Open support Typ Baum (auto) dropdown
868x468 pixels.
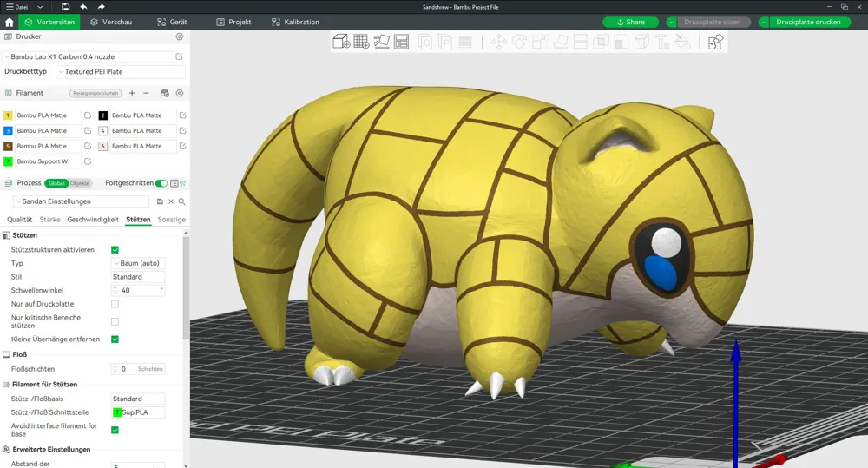click(x=138, y=263)
